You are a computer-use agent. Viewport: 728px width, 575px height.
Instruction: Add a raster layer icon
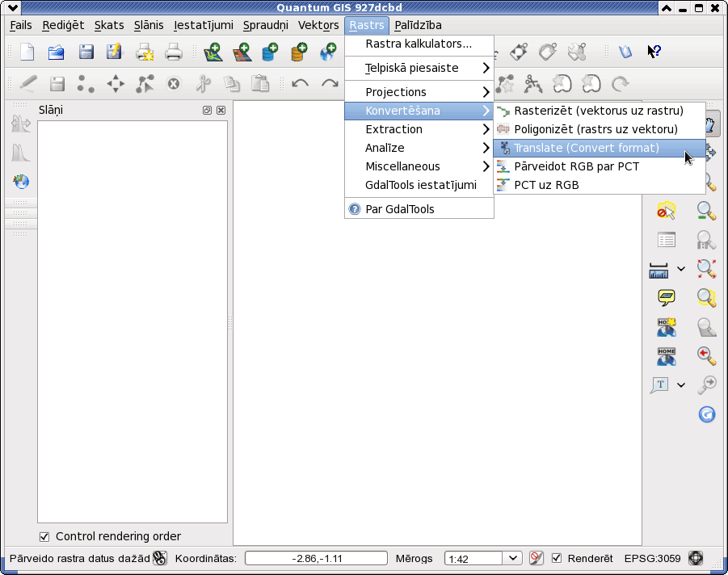click(242, 52)
